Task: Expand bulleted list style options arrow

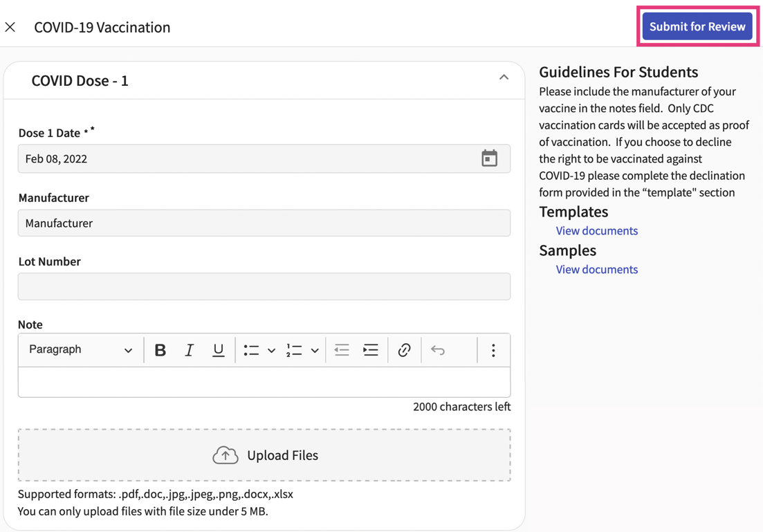Action: coord(271,351)
